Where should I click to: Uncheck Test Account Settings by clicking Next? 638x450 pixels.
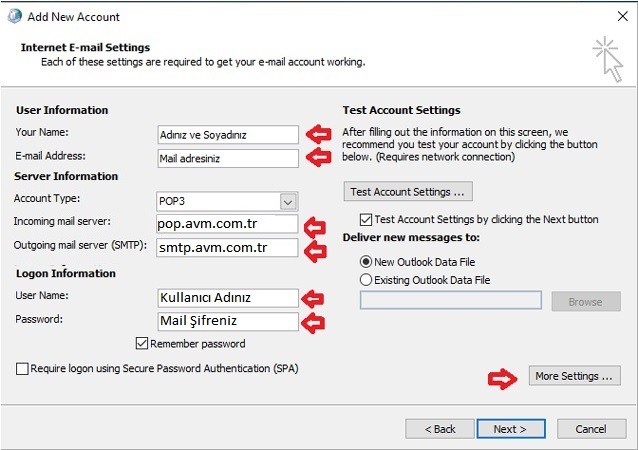(365, 219)
